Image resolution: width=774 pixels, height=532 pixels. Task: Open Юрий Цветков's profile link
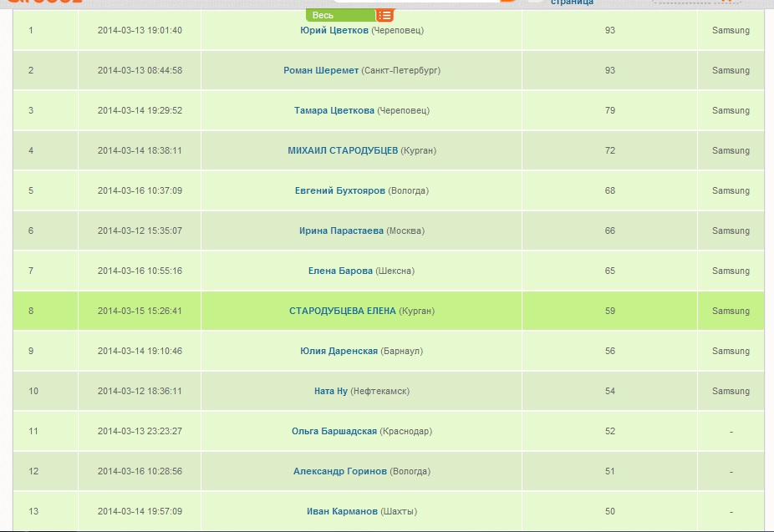tap(334, 30)
